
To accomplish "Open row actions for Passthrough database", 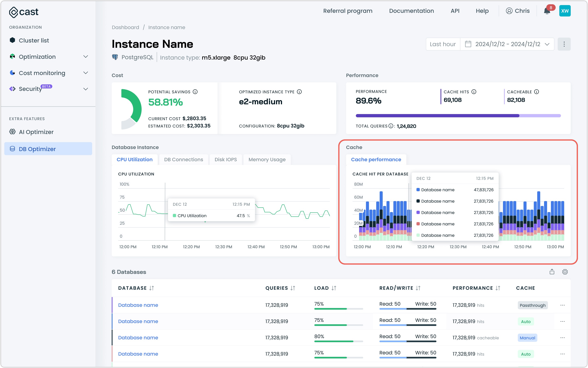I will click(562, 305).
